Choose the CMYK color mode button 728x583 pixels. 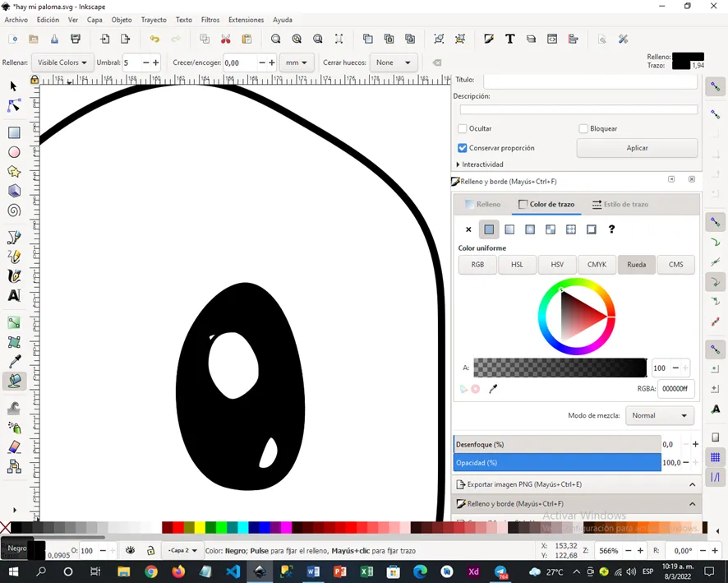coord(597,264)
